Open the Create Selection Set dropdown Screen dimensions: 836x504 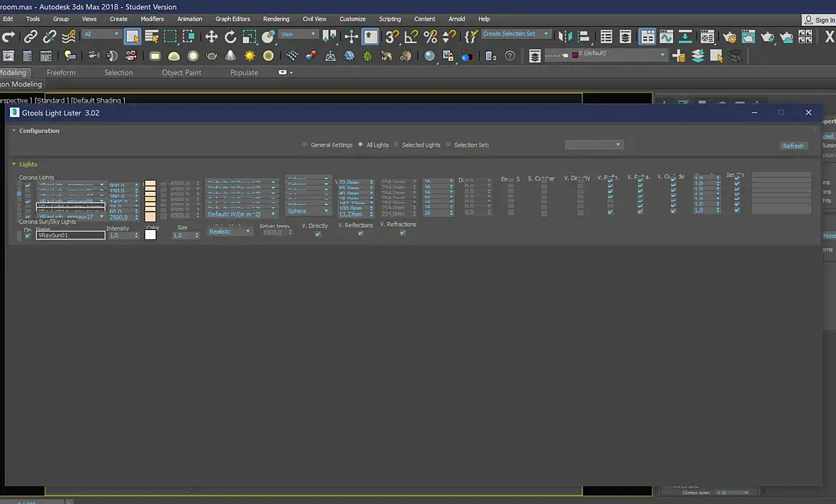pos(516,34)
